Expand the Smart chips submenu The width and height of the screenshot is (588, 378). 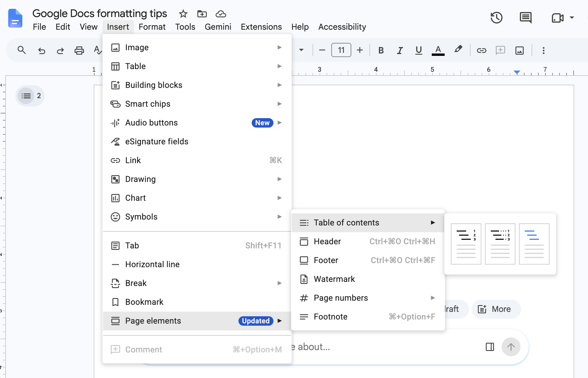pos(197,104)
